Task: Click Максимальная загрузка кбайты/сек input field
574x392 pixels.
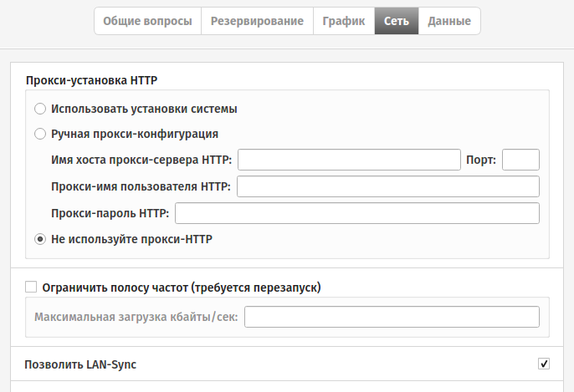Action: point(392,317)
